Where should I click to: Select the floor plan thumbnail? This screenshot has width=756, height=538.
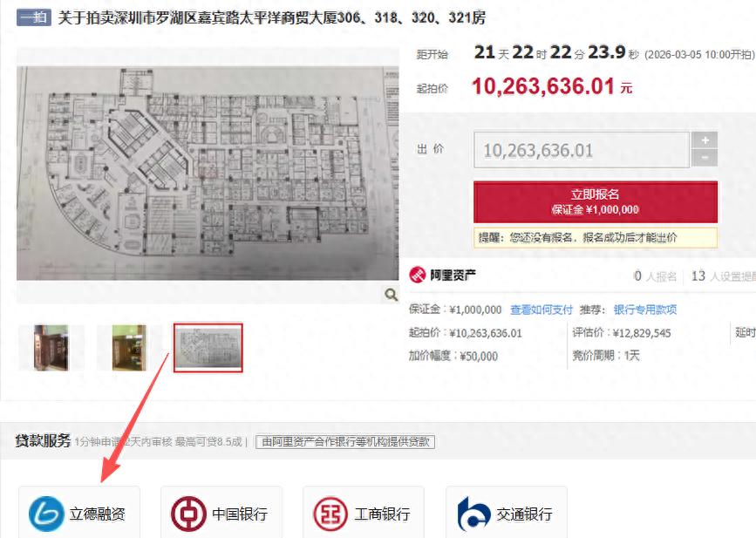(x=208, y=348)
